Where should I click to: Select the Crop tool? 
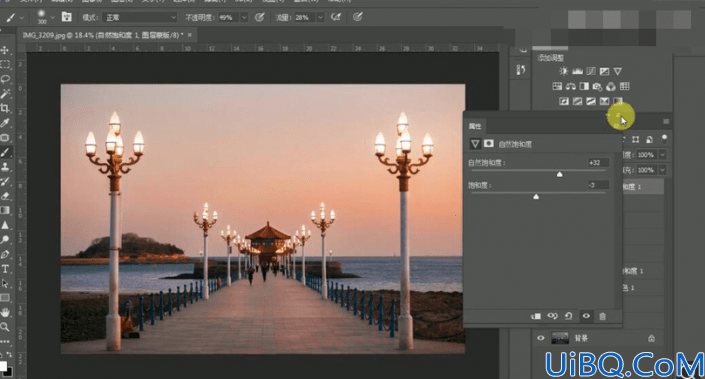click(x=5, y=108)
